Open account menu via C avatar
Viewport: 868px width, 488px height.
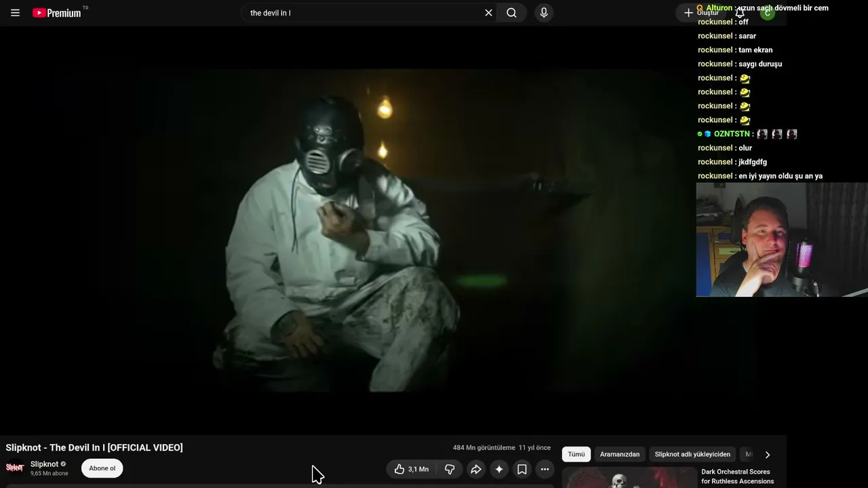[767, 13]
